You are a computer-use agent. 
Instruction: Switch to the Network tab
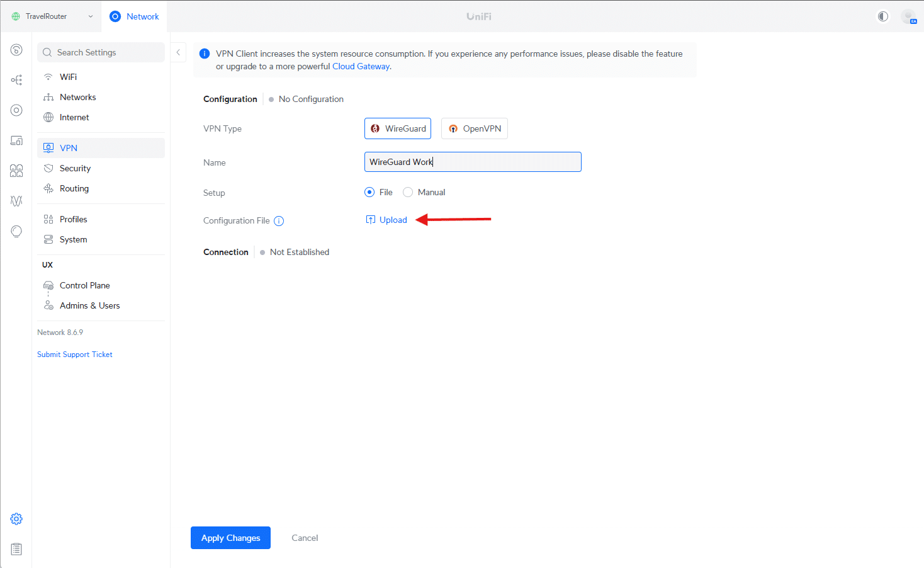click(x=134, y=16)
